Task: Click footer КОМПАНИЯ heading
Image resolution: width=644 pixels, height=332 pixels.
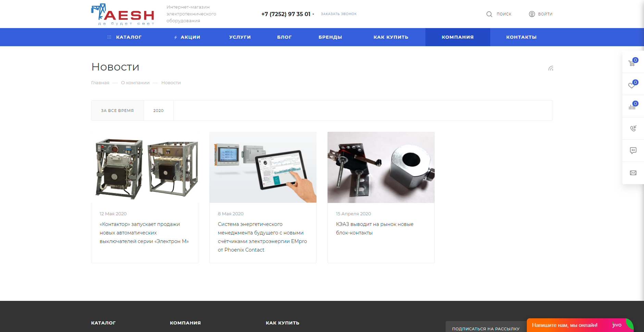Action: pos(185,323)
